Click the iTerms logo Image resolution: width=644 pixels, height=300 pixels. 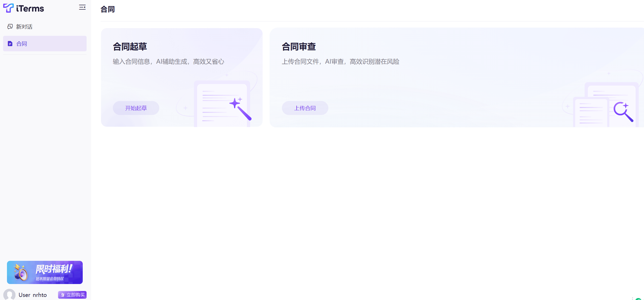(24, 8)
